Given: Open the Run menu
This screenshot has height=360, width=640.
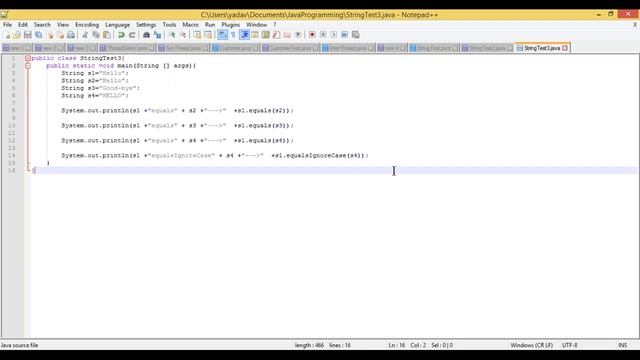Looking at the screenshot, I should tap(210, 25).
